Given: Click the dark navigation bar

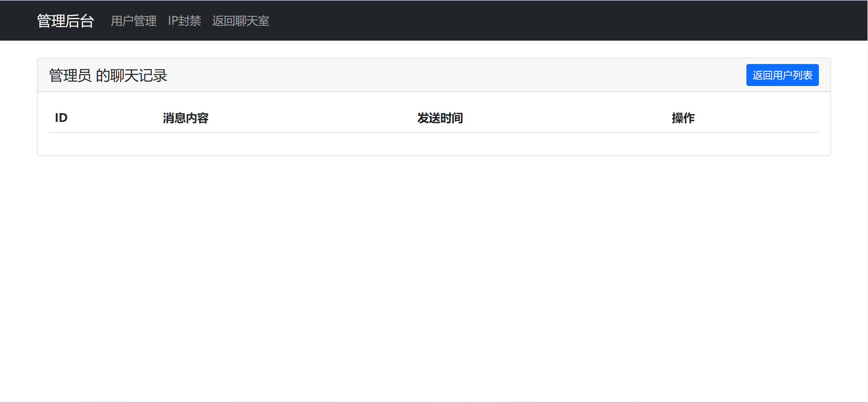Looking at the screenshot, I should 508,21.
